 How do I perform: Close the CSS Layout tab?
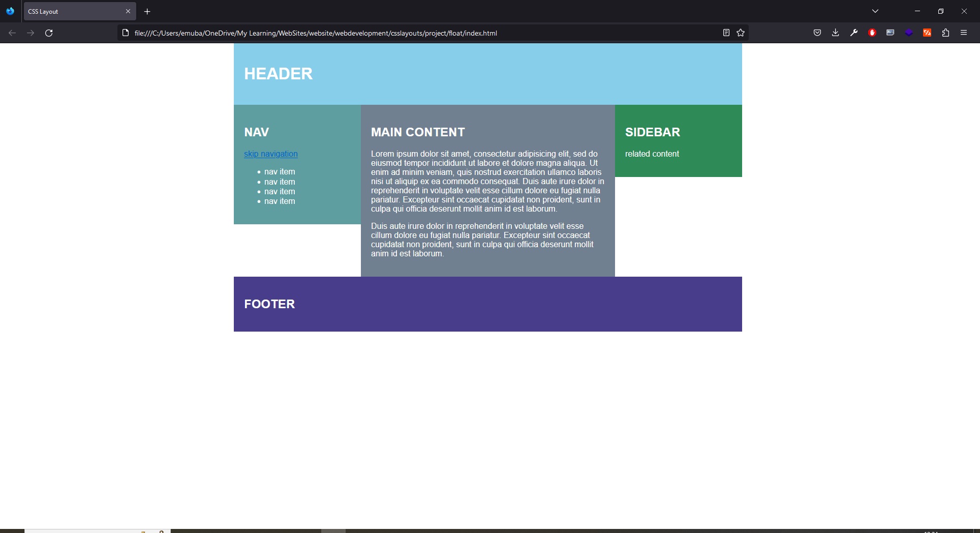128,11
